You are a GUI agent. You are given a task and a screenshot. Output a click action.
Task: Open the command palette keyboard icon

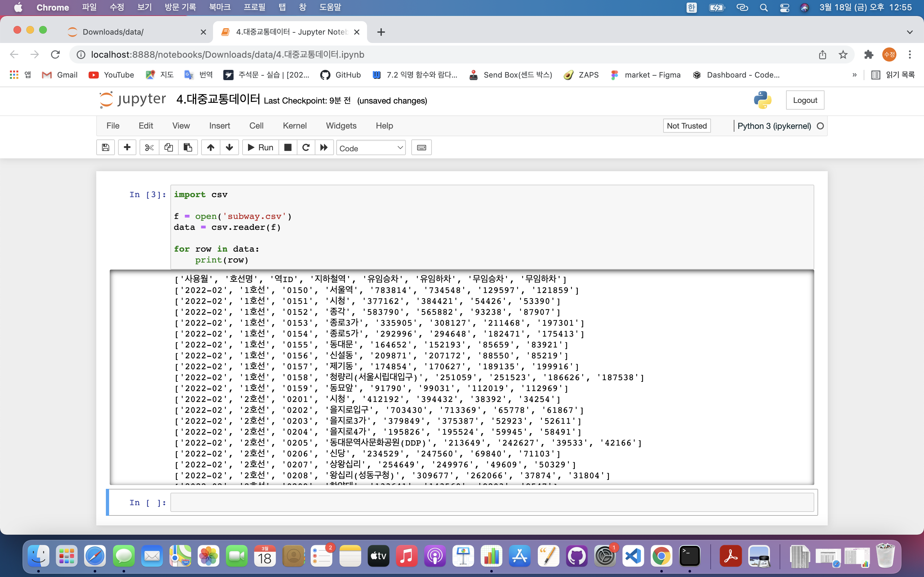[x=421, y=147]
